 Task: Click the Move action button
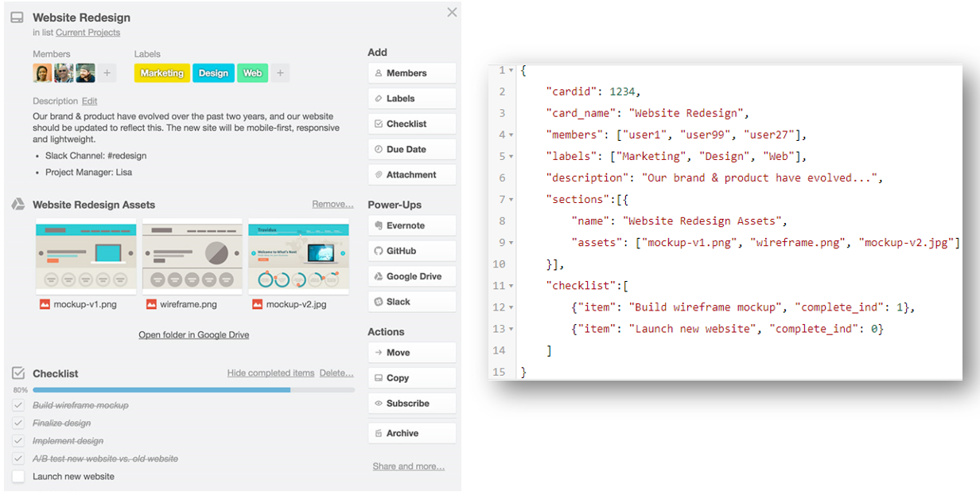tap(411, 353)
